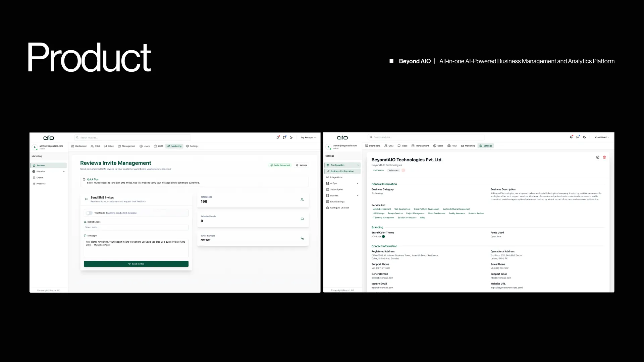Open the Settings tab in the Reviews window
Screen dimensions: 644x362
coord(192,146)
